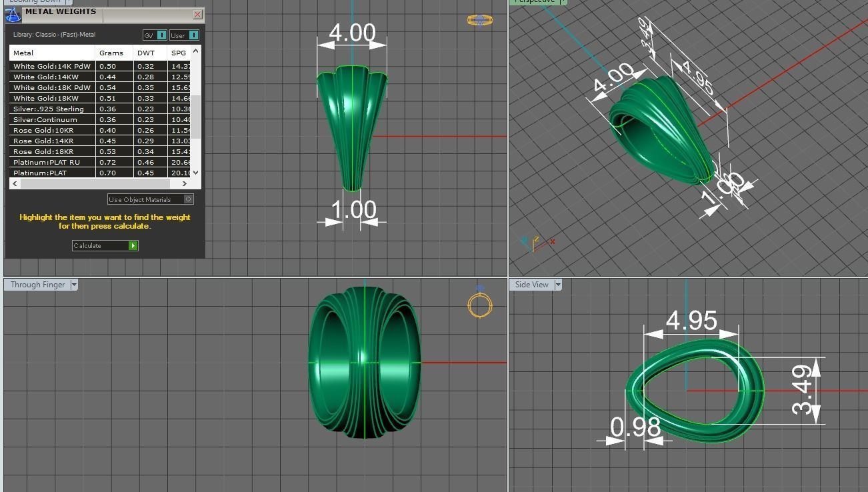This screenshot has height=492, width=868.
Task: Click the Side View viewport label
Action: point(531,285)
